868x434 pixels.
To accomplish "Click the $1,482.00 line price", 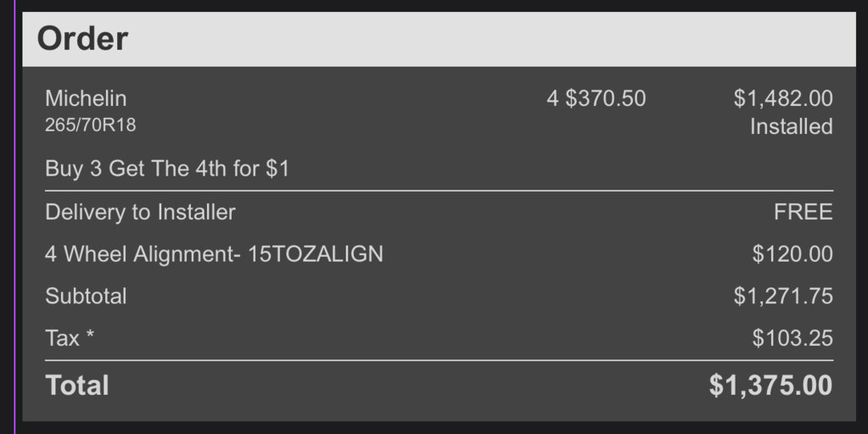I will (783, 98).
